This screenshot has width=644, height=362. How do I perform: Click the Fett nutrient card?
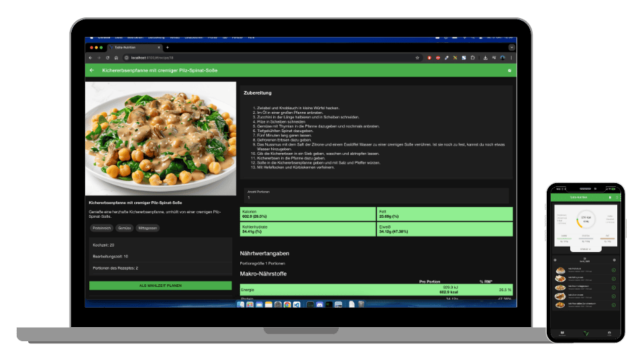tap(445, 215)
